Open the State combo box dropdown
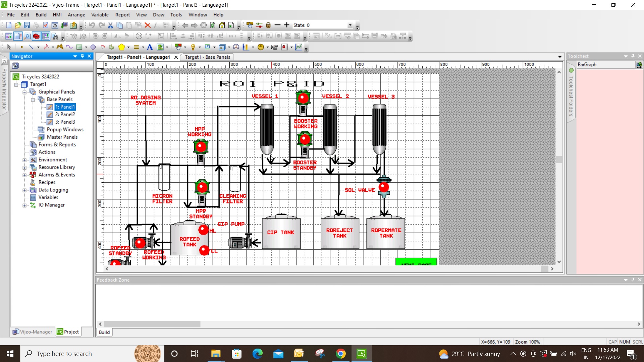The height and width of the screenshot is (362, 644). [x=350, y=25]
